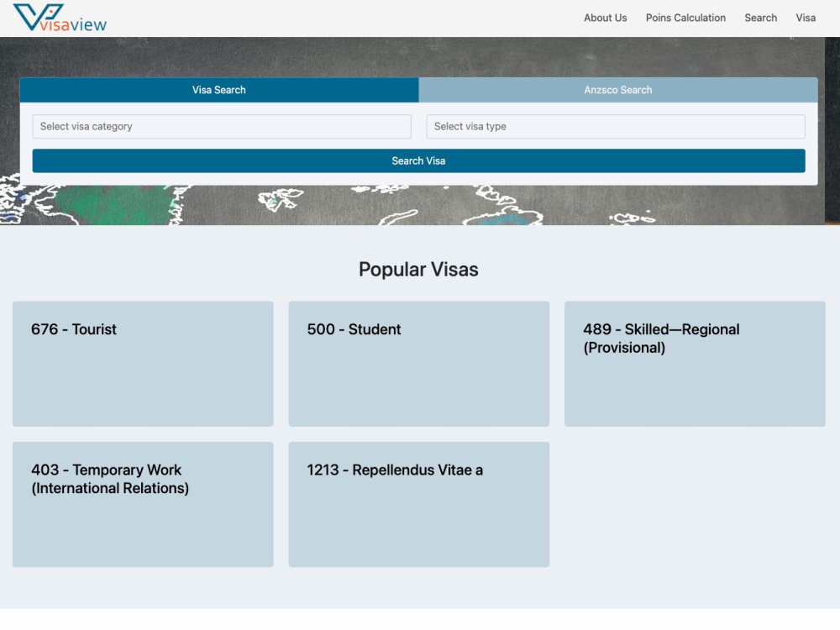Image resolution: width=840 pixels, height=630 pixels.
Task: Click the Select visa type input field
Action: coord(616,126)
